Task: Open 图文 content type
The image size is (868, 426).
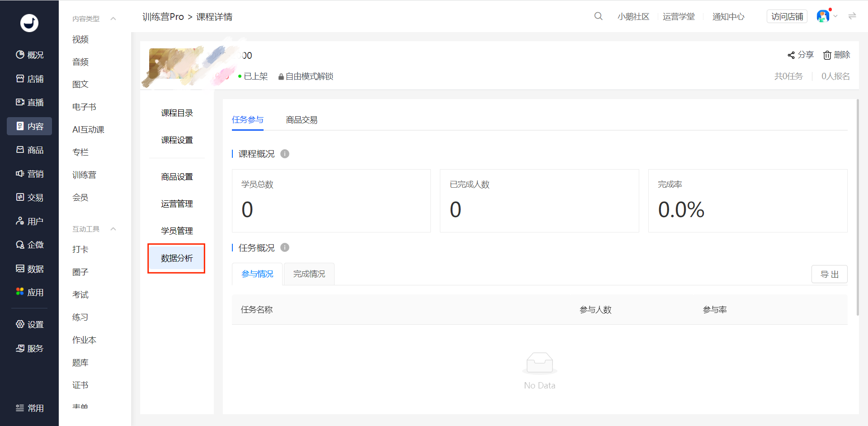Action: coord(80,84)
